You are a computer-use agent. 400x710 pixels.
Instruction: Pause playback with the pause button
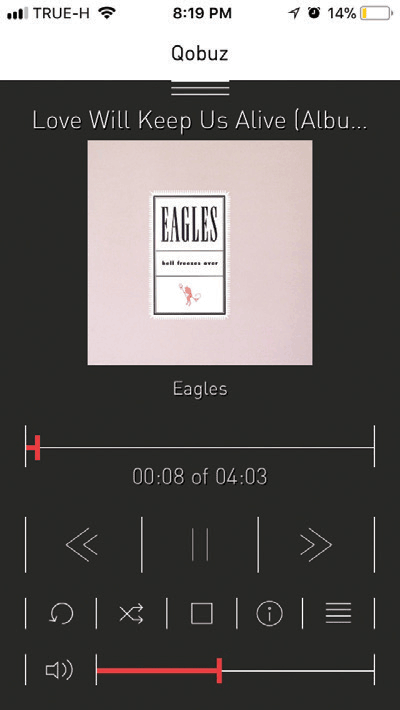tap(200, 544)
